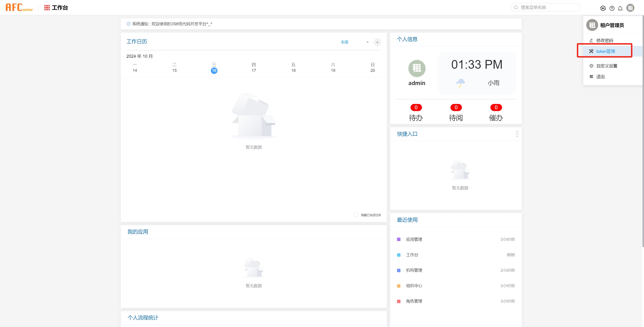
Task: Click 退出 to log out
Action: point(600,77)
